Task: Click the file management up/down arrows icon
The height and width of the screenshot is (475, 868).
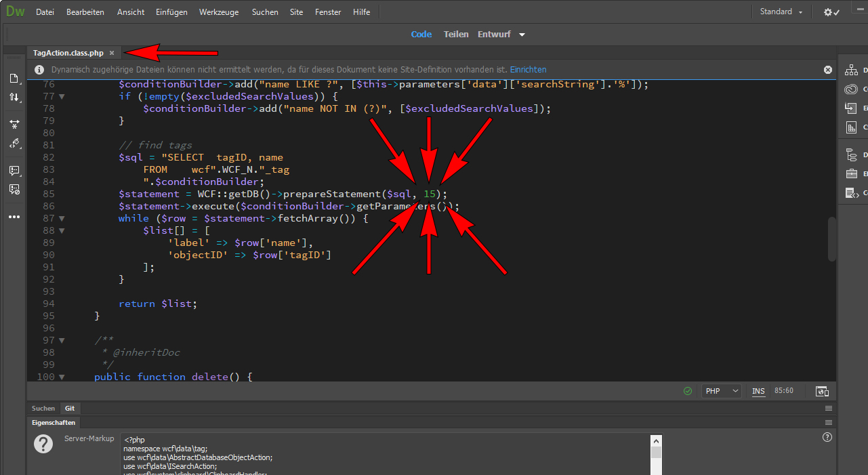Action: pos(14,98)
